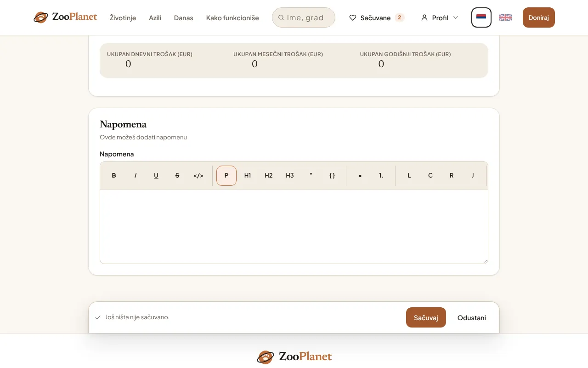
Task: Toggle underline formatting in the editor
Action: 156,176
